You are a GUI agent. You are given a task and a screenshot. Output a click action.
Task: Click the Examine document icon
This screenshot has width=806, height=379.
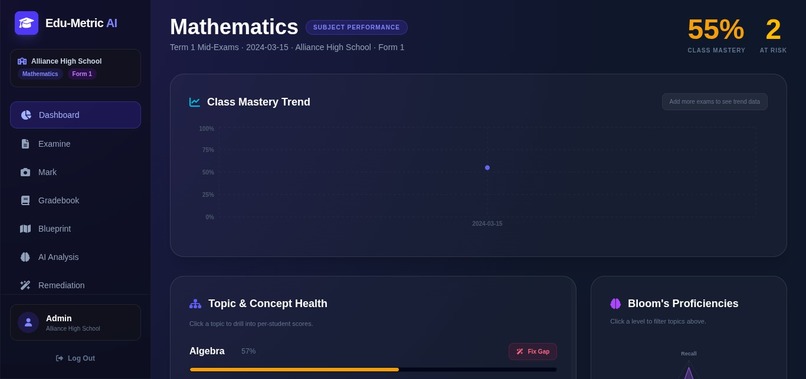coord(25,144)
